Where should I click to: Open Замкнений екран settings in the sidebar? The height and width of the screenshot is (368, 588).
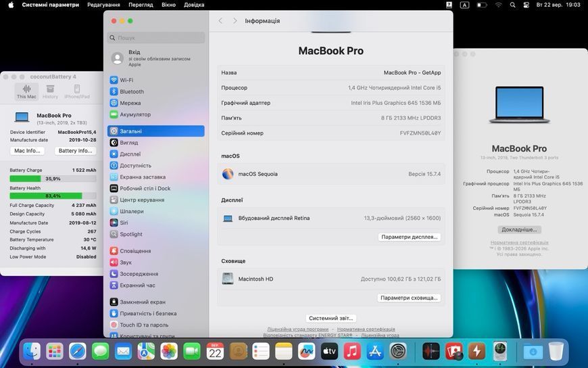(155, 302)
